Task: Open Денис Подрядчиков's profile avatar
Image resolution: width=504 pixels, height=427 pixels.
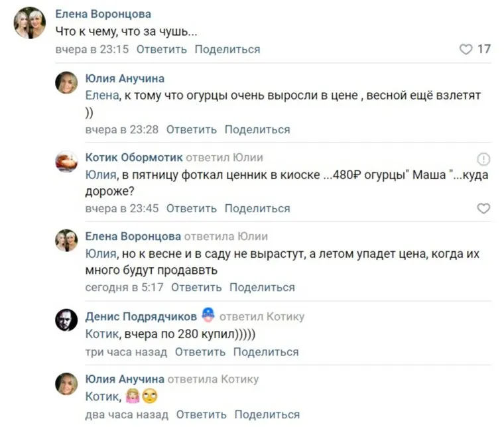Action: (x=66, y=320)
